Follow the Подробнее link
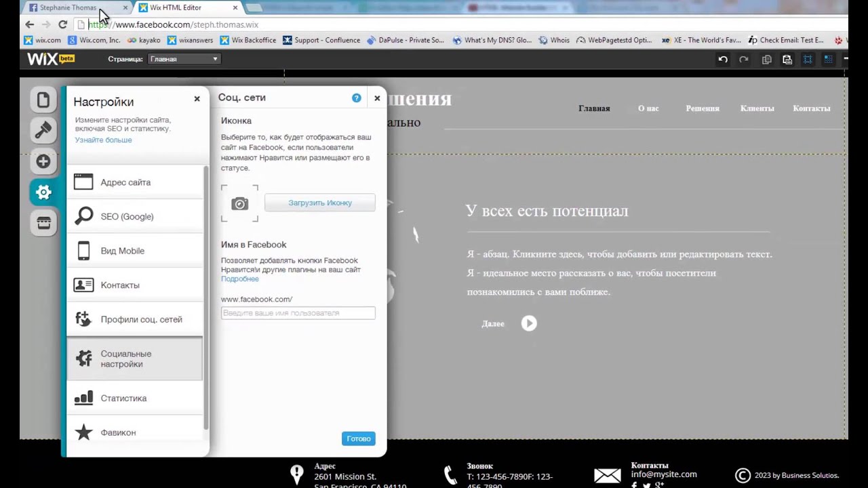The height and width of the screenshot is (488, 868). [x=239, y=279]
